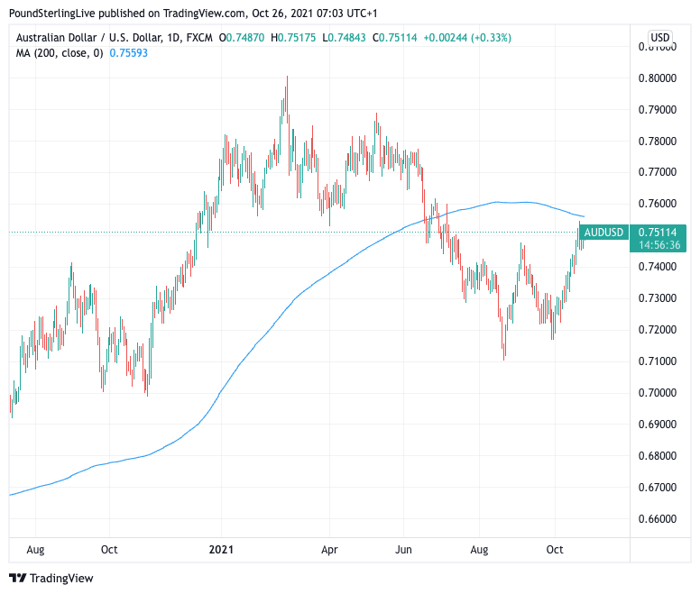Open the USD currency selector
The width and height of the screenshot is (700, 594).
(659, 38)
